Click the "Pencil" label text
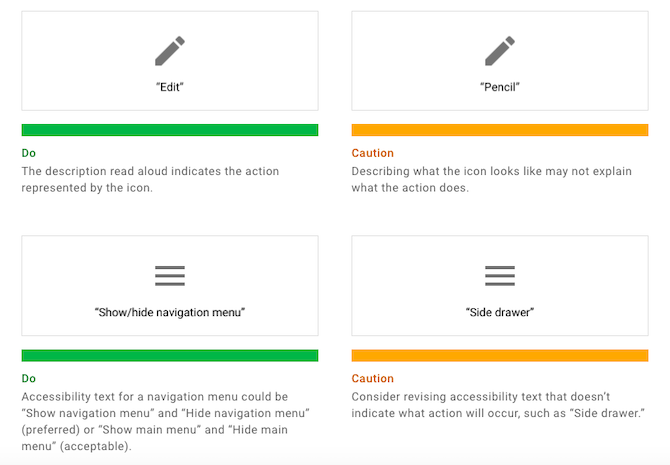This screenshot has width=670, height=465. (500, 87)
